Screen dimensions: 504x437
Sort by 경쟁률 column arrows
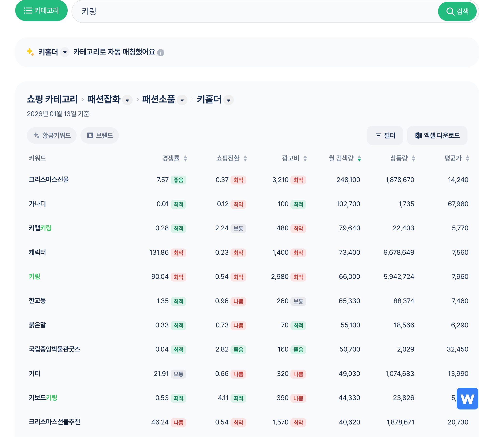(185, 159)
